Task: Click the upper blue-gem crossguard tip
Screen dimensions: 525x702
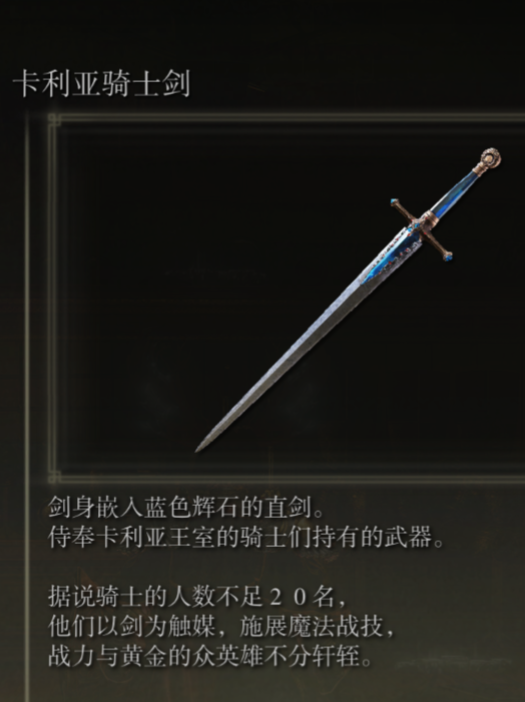Action: pyautogui.click(x=395, y=203)
